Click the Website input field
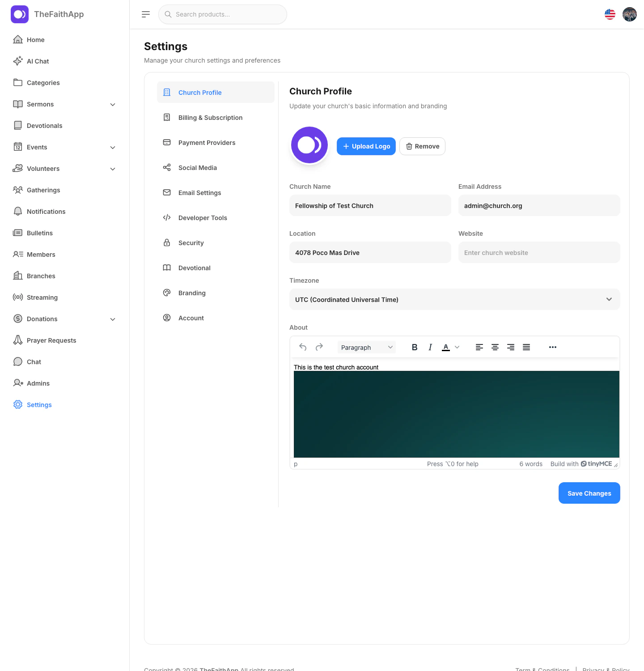Viewport: 644px width, 671px height. coord(539,252)
